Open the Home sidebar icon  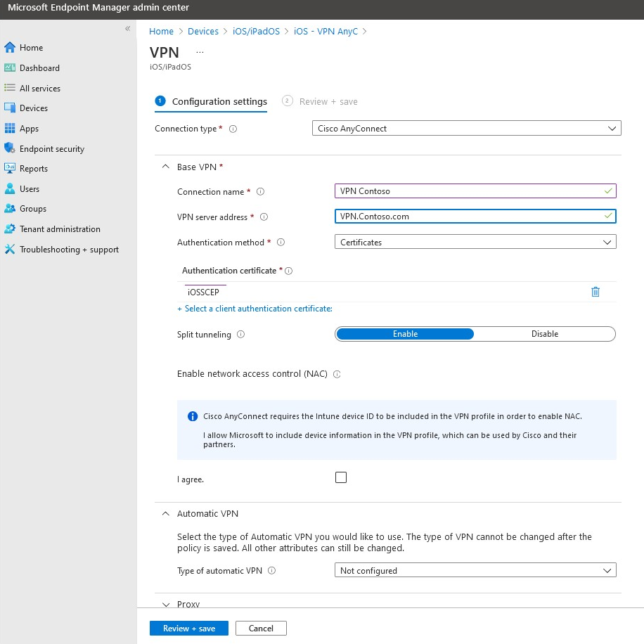[x=11, y=47]
